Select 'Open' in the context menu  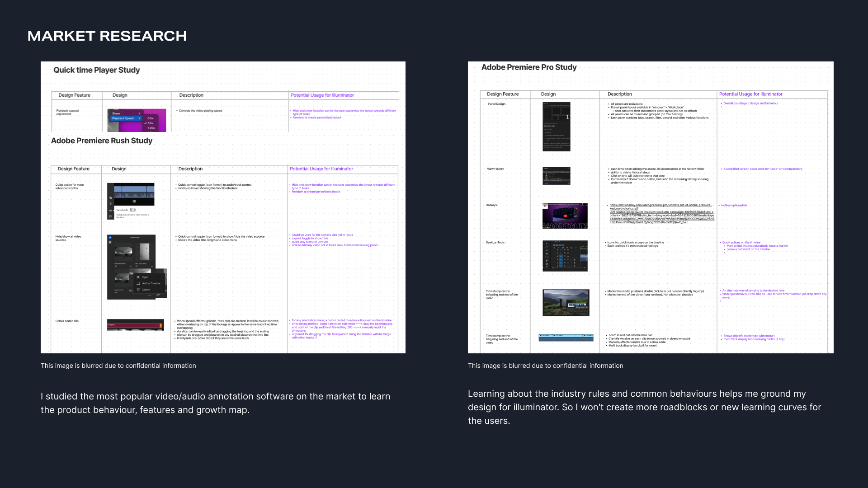coord(145,277)
